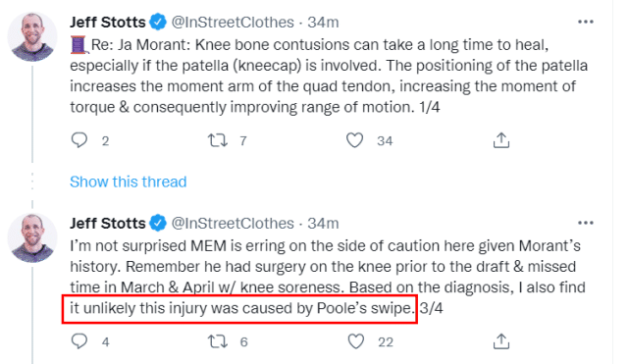Like the tweet with 22 likes
Screen dimensions: 629x364
355,341
